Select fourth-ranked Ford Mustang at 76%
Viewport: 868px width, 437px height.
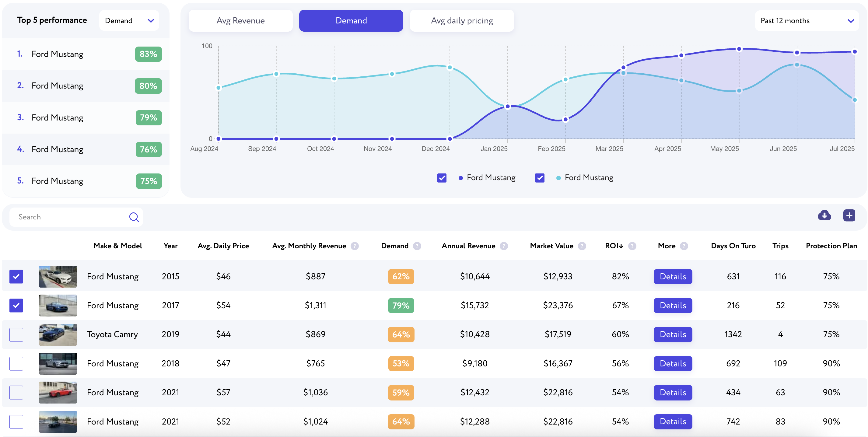(86, 149)
